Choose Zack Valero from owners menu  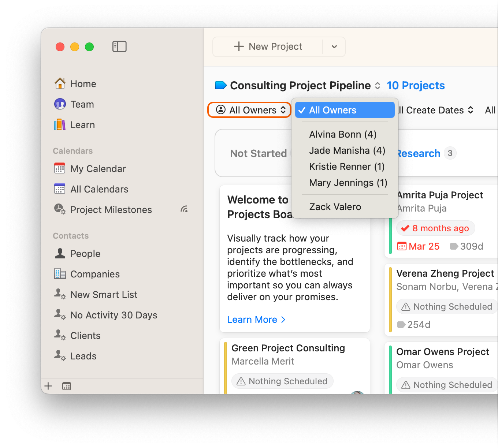pyautogui.click(x=335, y=206)
